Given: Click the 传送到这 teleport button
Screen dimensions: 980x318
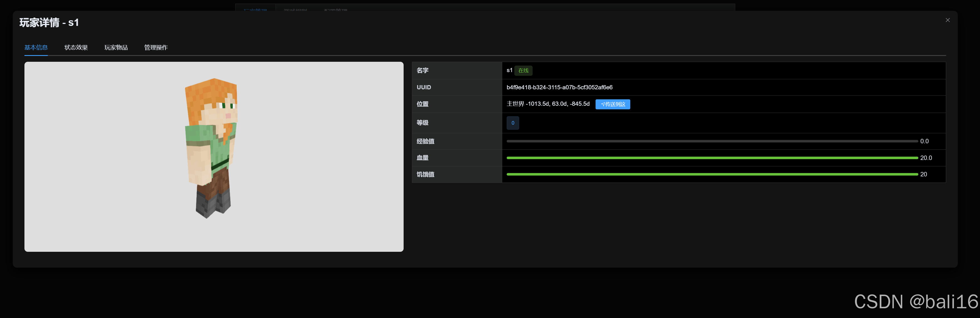Looking at the screenshot, I should pyautogui.click(x=612, y=104).
